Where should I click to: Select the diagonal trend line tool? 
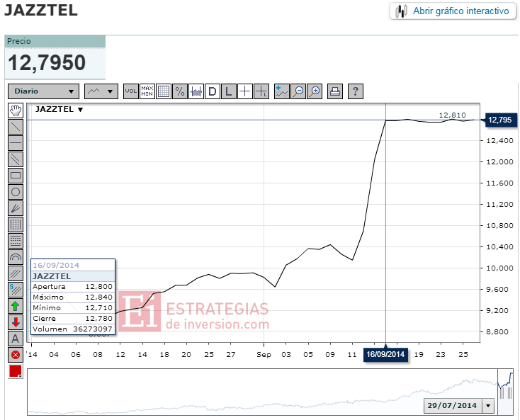click(x=16, y=127)
